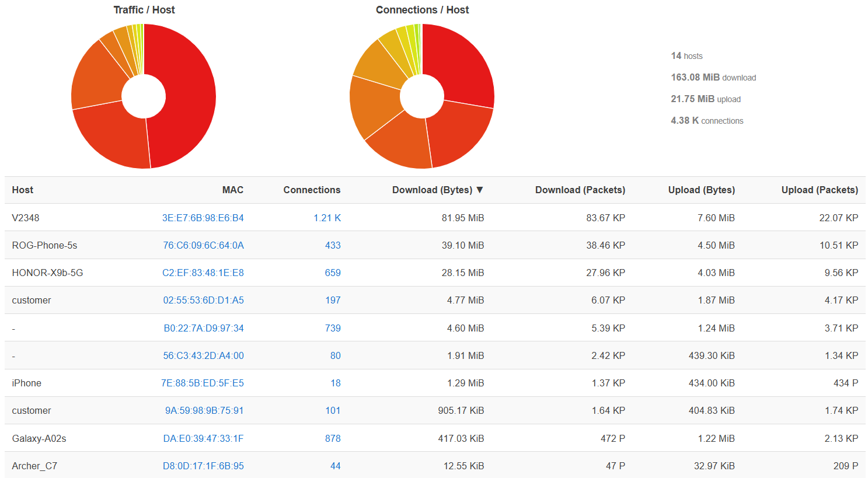Viewport: 868px width, 478px height.
Task: Open HONOR-X9b-5G connections count 659
Action: pyautogui.click(x=333, y=273)
